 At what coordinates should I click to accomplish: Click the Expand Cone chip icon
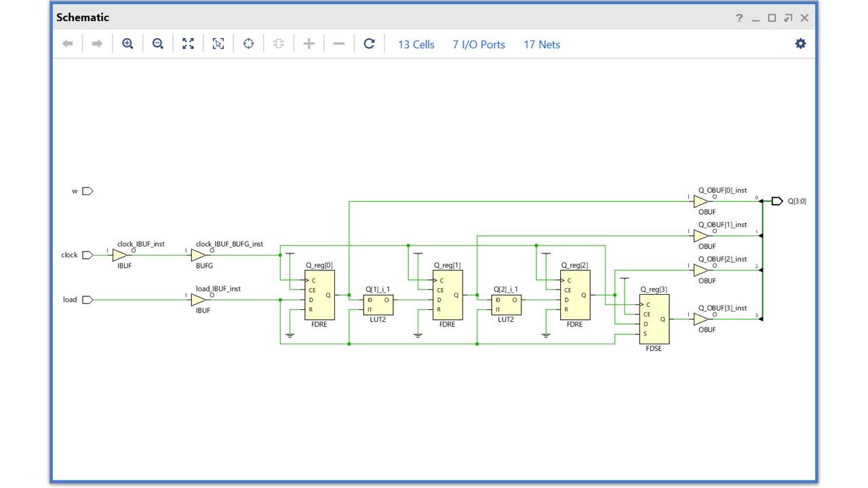click(277, 43)
